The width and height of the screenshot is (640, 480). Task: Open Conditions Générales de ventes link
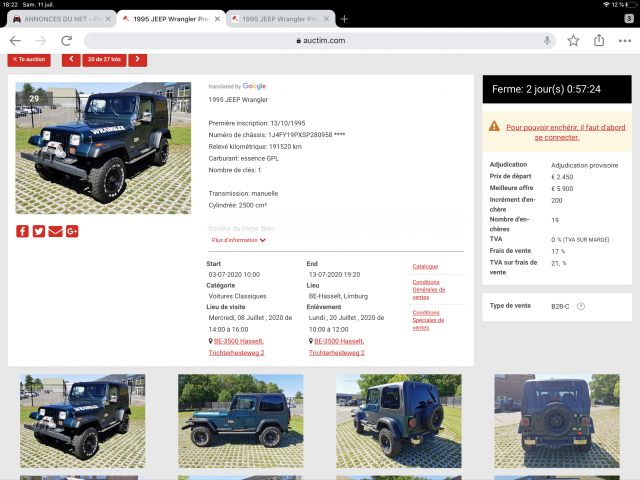click(x=429, y=289)
